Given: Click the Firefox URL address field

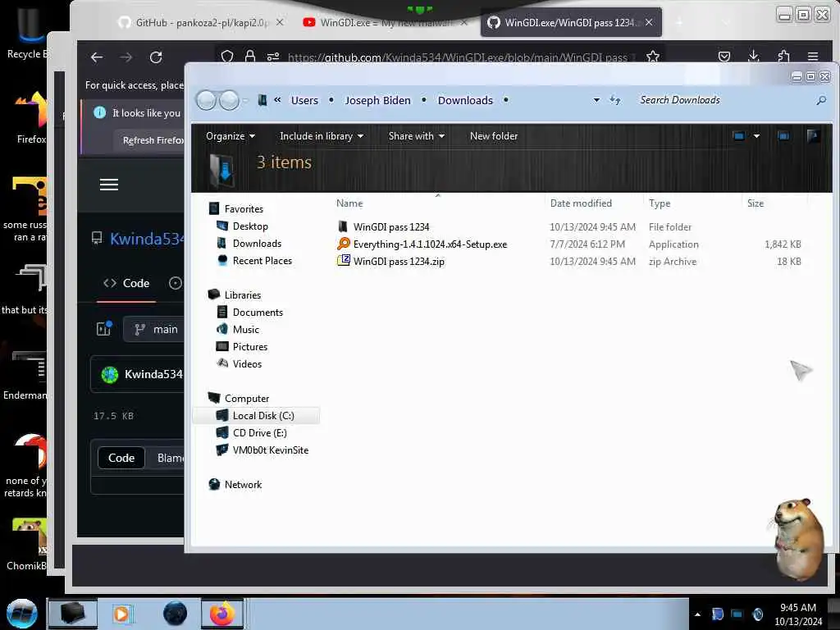Looking at the screenshot, I should 461,57.
